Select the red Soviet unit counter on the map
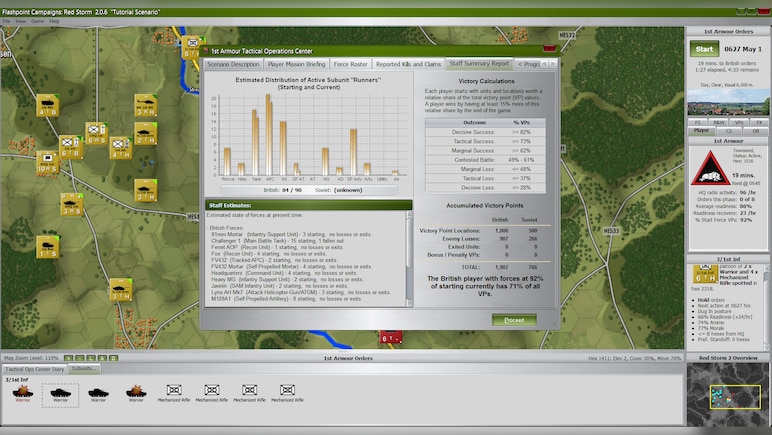Screen dimensions: 772x435 click(x=390, y=337)
